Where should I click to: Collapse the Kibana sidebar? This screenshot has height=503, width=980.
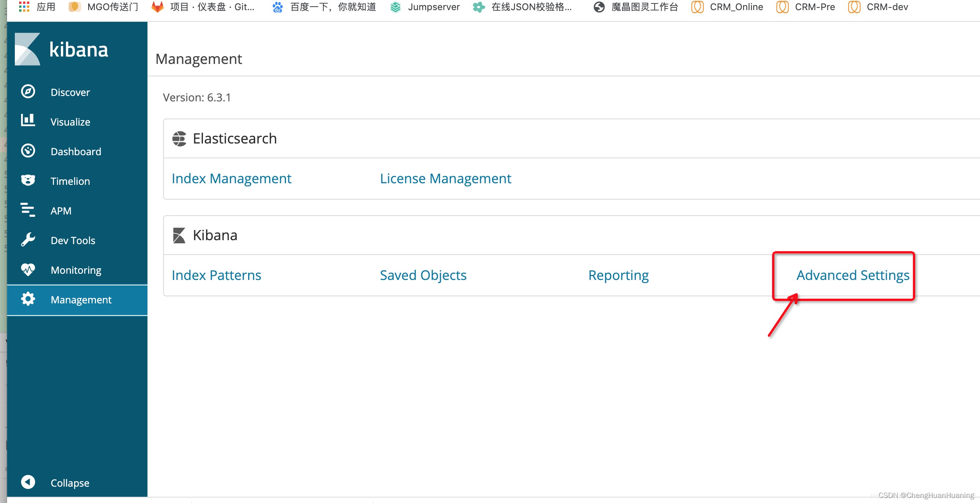click(77, 483)
